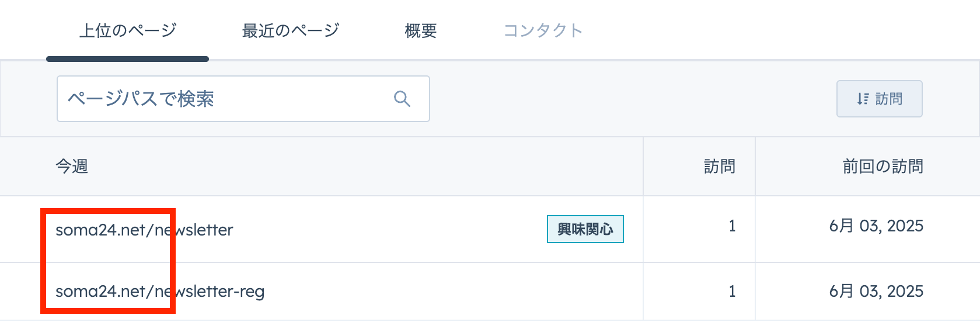
Task: Open the コンタクト tab
Action: coord(543,30)
